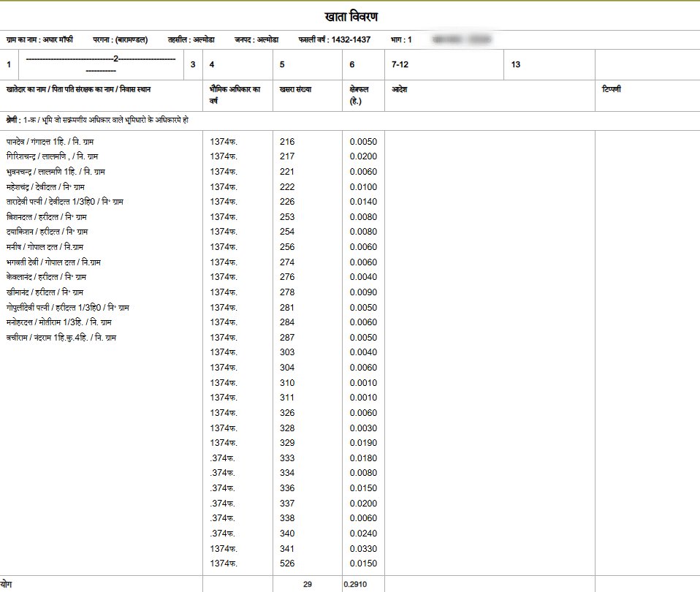Screen dimensions: 700x592
Task: Select the 'फसली वर्ष : 1432-1437' header text
Action: pos(335,39)
